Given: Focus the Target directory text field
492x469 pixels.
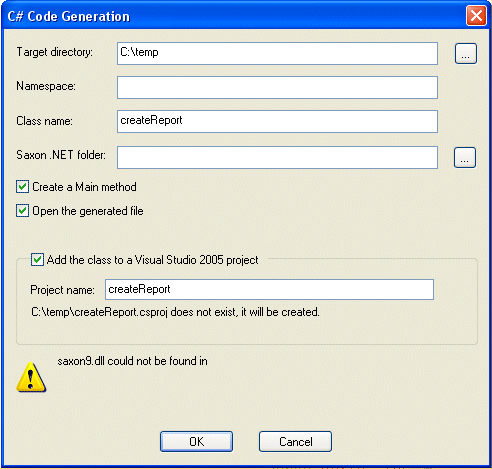Looking at the screenshot, I should [277, 53].
